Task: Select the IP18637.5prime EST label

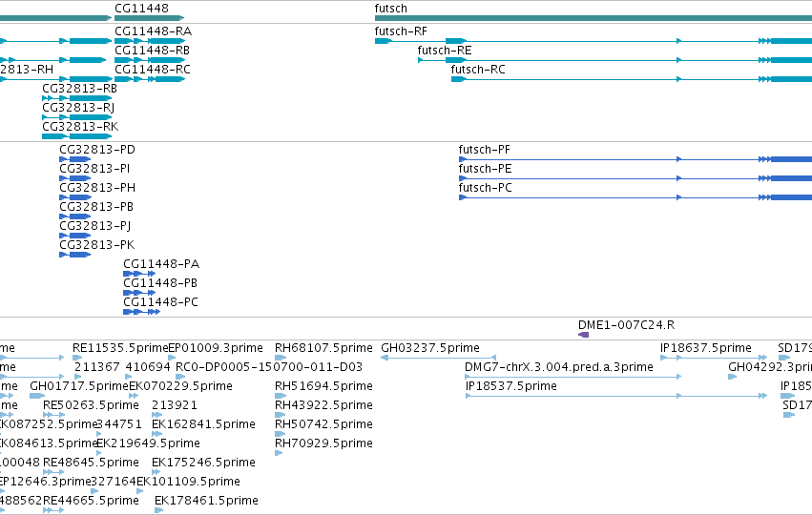Action: pos(706,348)
